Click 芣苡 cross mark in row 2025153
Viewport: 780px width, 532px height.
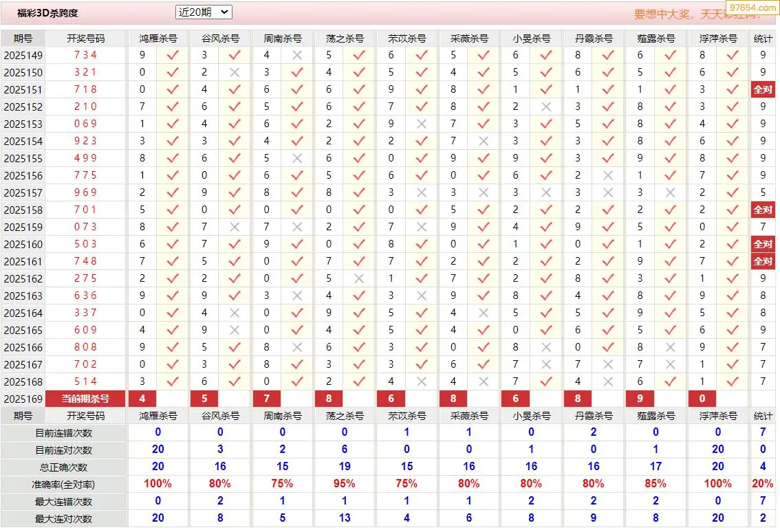[x=422, y=124]
